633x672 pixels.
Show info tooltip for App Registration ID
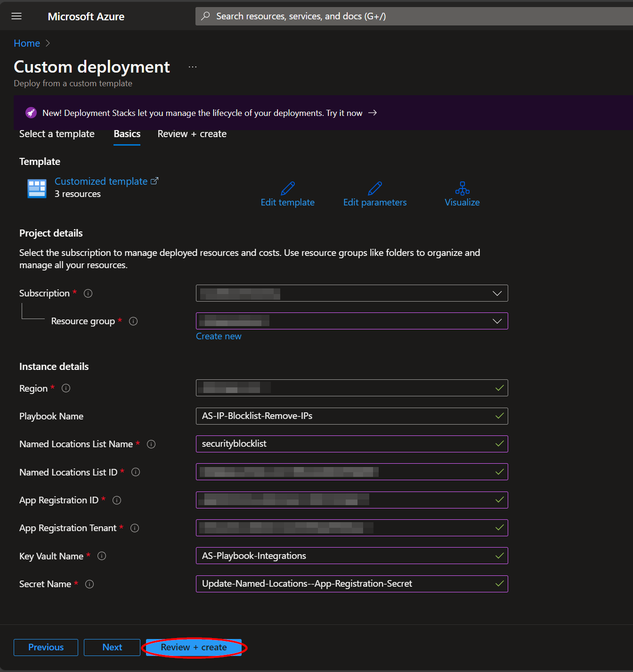tap(117, 500)
